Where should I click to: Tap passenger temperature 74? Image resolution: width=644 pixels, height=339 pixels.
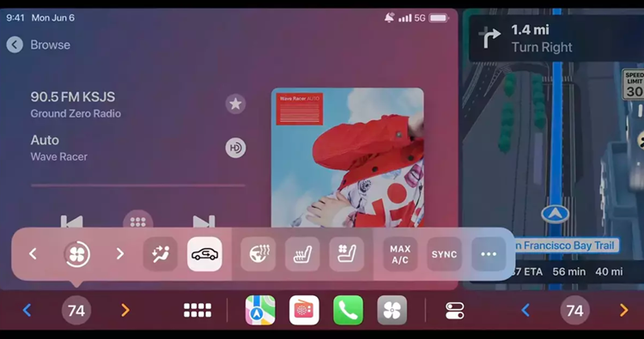tap(575, 311)
